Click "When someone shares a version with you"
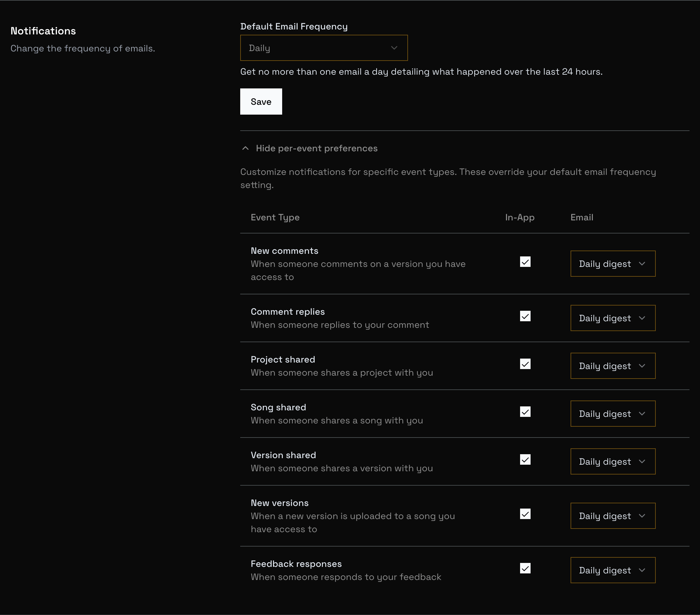The width and height of the screenshot is (700, 615). pos(341,468)
